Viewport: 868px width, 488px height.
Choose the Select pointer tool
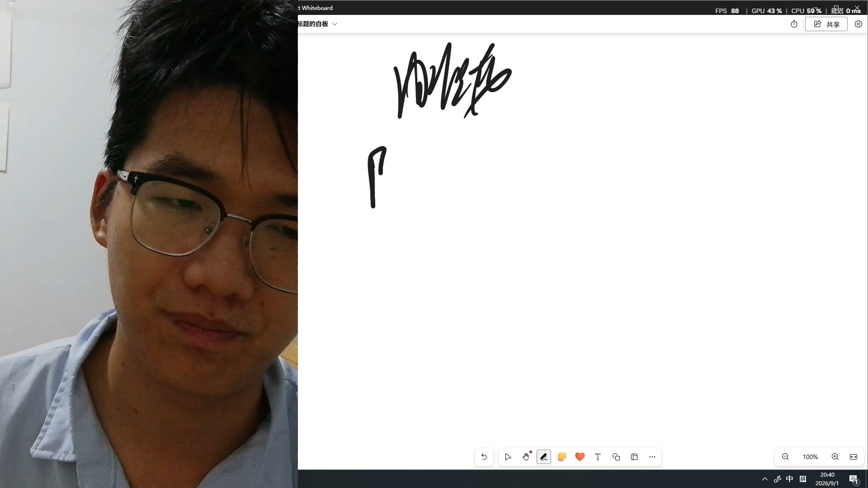click(508, 457)
